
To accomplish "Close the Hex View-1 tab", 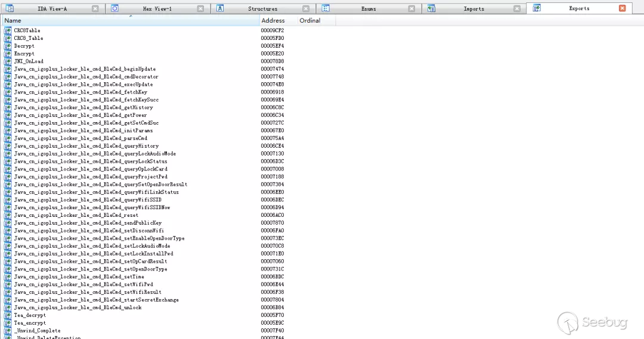I will coord(200,8).
